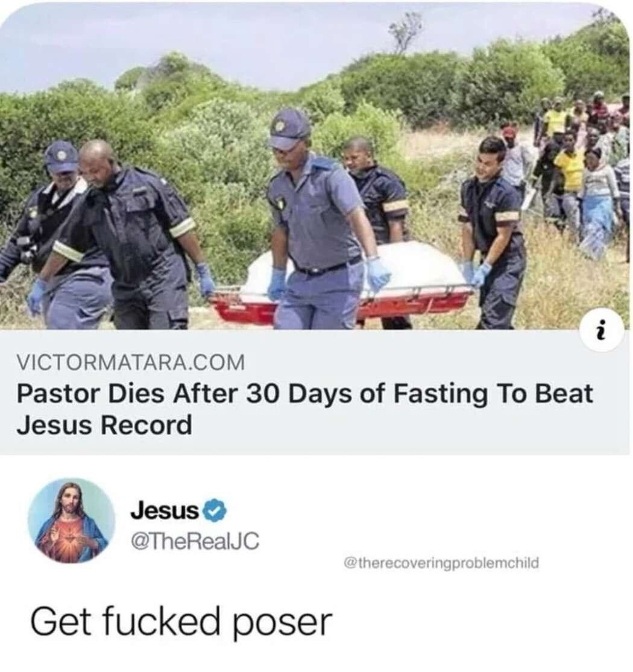Click the lone bare tree on the hilltop
Image resolution: width=633 pixels, height=672 pixels.
click(405, 32)
